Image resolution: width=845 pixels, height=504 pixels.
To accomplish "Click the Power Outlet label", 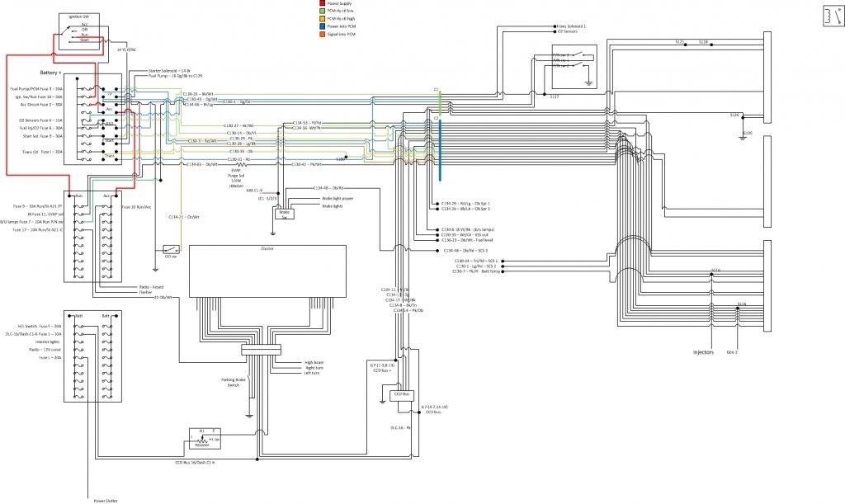I will 106,500.
